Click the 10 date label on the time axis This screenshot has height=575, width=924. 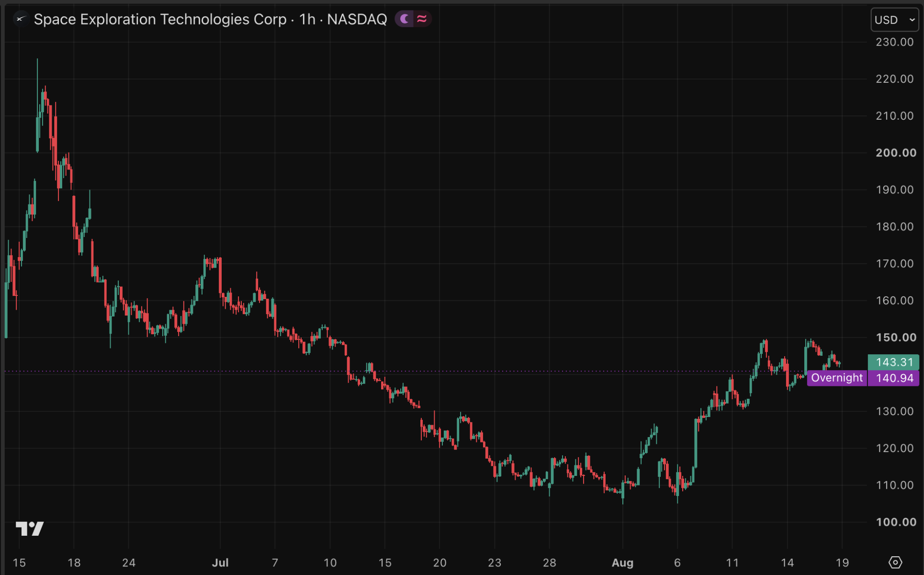330,563
